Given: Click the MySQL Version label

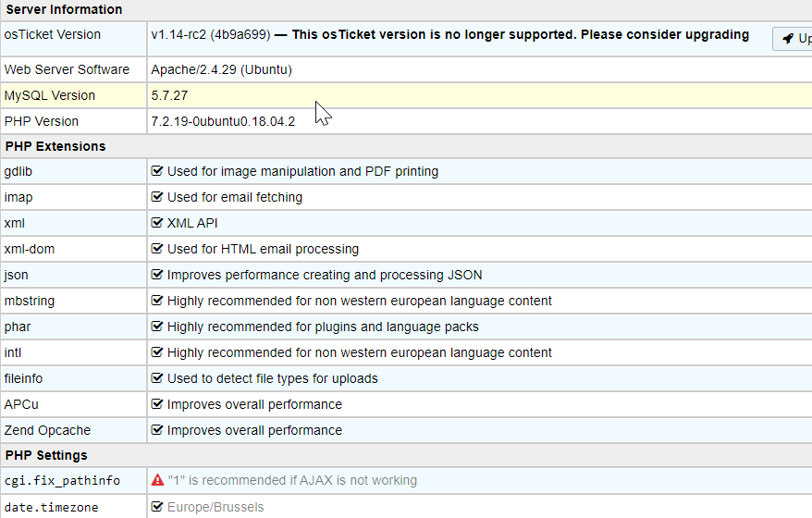Looking at the screenshot, I should (x=50, y=96).
